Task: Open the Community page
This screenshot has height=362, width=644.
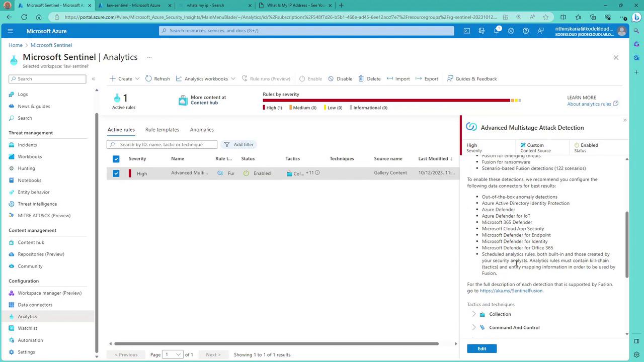Action: click(30, 266)
